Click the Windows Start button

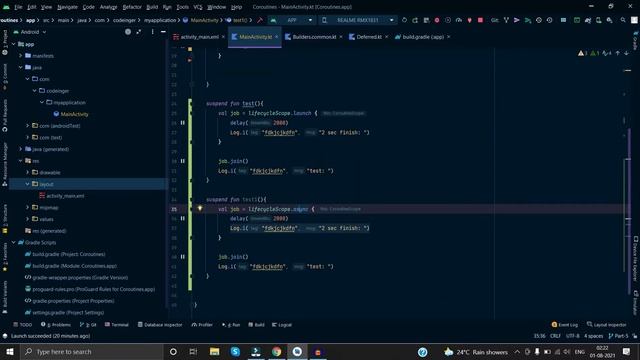click(9, 351)
